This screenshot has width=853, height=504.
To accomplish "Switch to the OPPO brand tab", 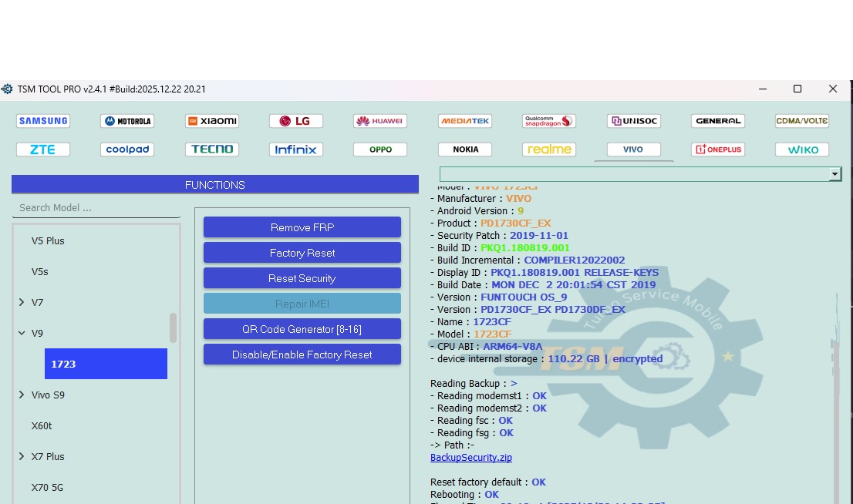I will [380, 150].
